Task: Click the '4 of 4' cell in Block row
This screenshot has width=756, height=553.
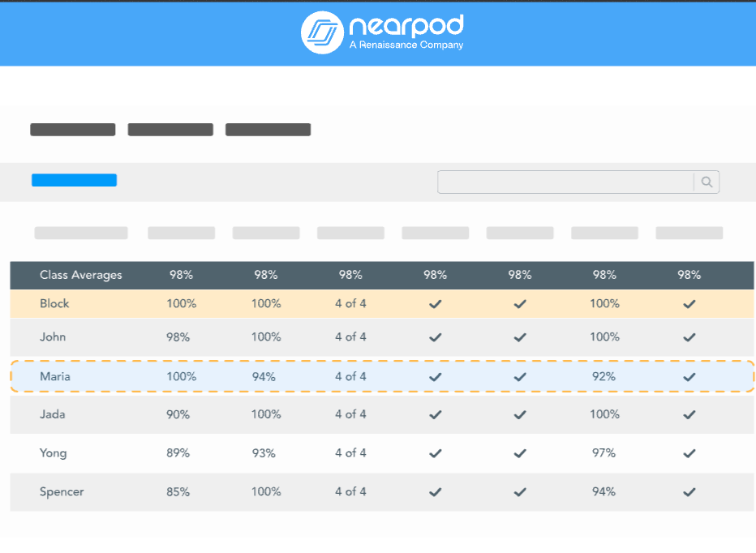Action: (350, 303)
